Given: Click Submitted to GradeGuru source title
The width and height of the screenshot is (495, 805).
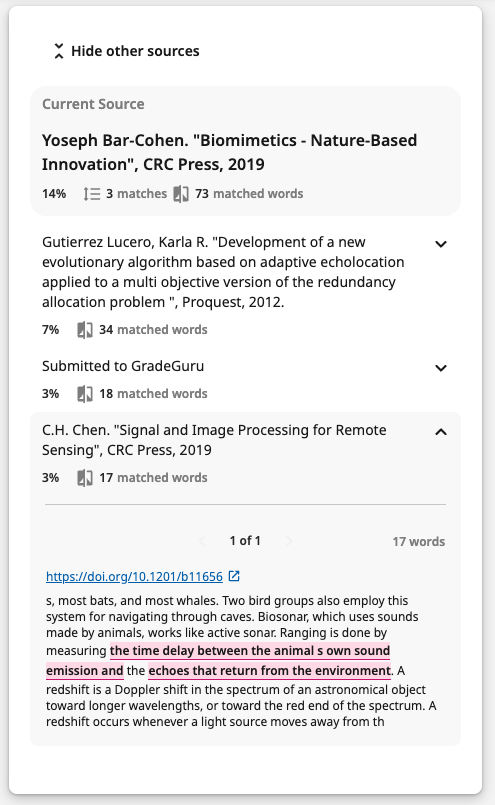Looking at the screenshot, I should (123, 366).
